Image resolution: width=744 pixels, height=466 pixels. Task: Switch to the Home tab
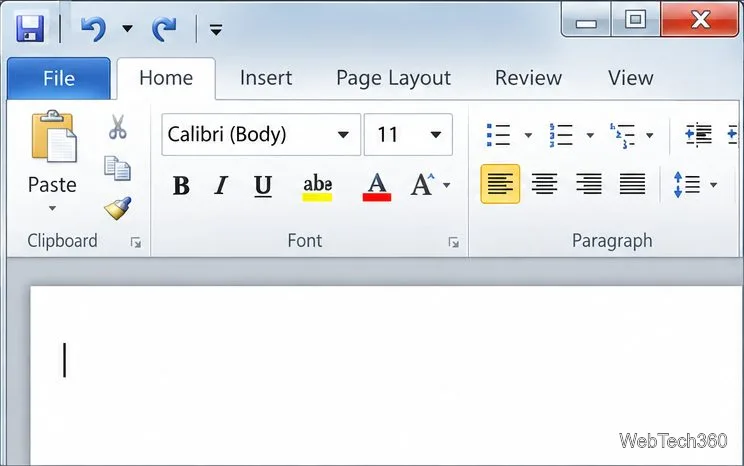tap(166, 78)
